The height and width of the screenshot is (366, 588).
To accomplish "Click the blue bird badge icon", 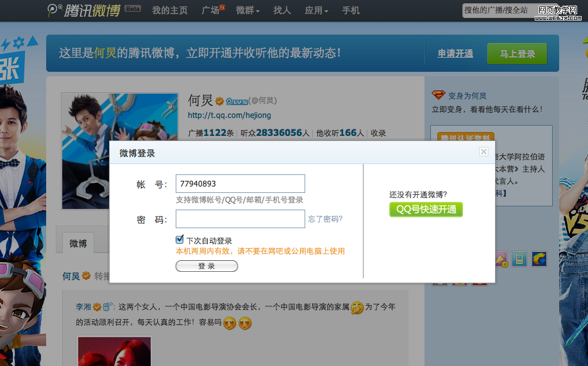I will (539, 259).
